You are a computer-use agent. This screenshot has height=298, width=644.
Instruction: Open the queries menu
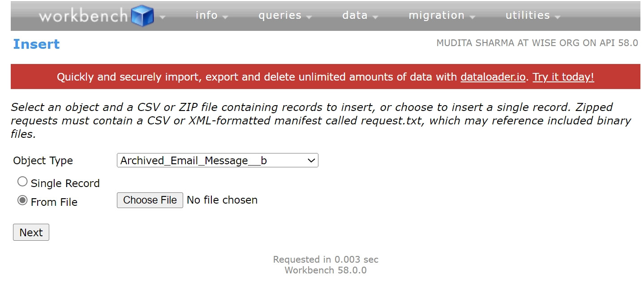[280, 16]
